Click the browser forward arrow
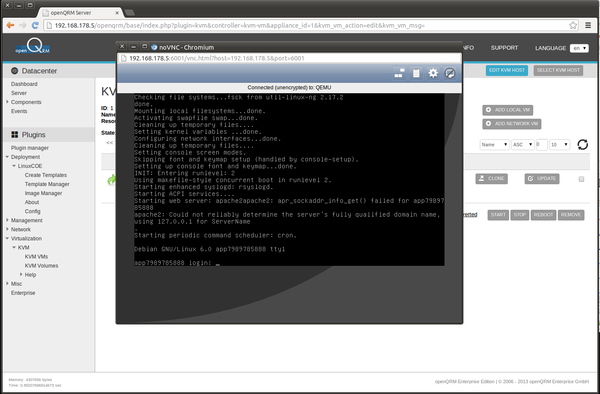Screen dimensions: 600x394 pos(23,25)
